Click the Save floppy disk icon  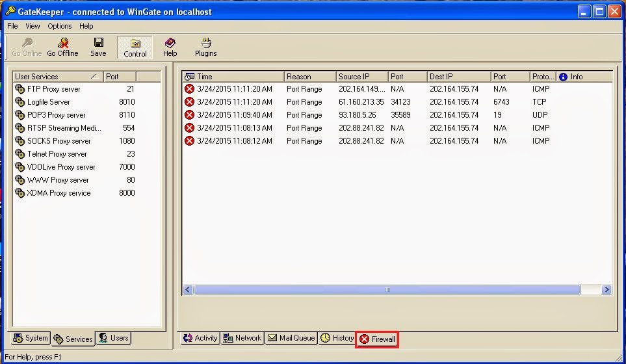point(98,42)
